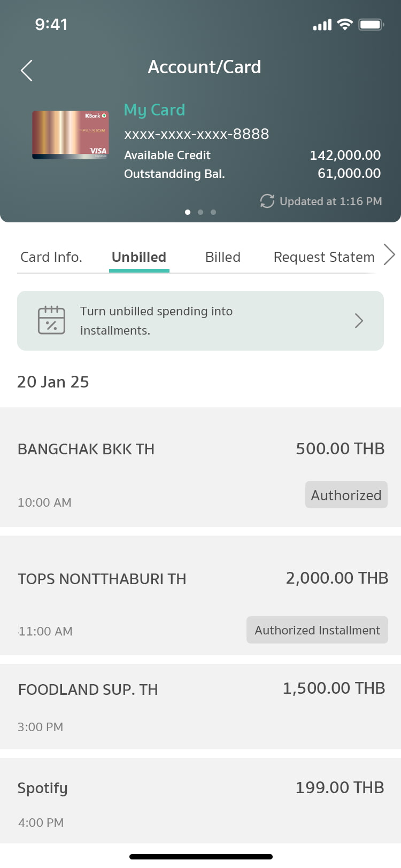Tap the battery status icon
The image size is (401, 868).
coord(371,25)
